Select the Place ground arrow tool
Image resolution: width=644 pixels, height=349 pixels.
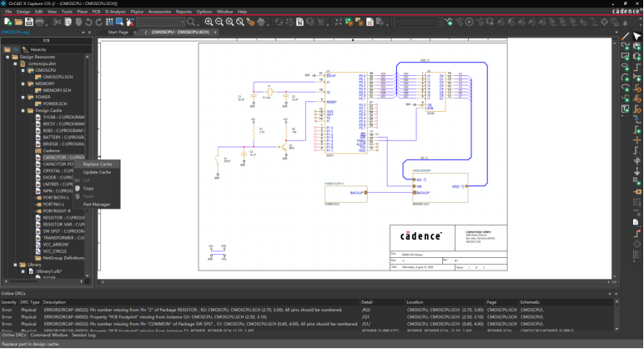pyautogui.click(x=637, y=171)
